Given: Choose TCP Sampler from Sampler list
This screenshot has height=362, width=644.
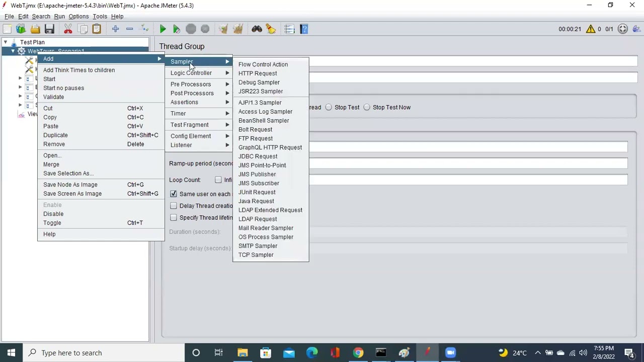Looking at the screenshot, I should [x=271, y=255].
